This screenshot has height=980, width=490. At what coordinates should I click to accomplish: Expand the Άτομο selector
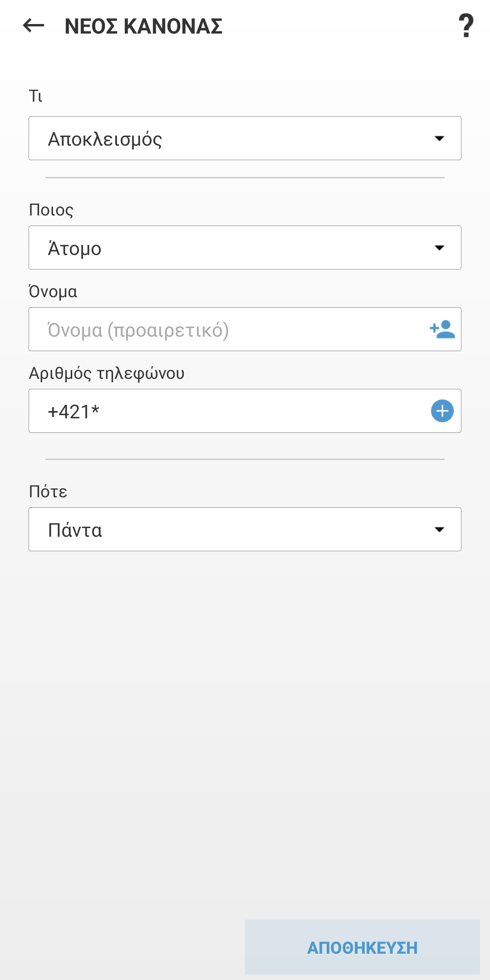227,248
